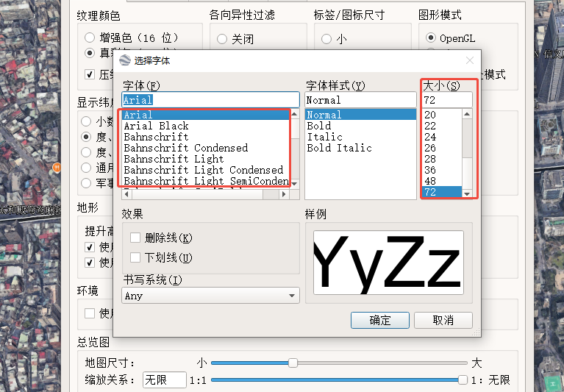
Task: Select Bahnschrift Light Condensed font
Action: click(206, 170)
